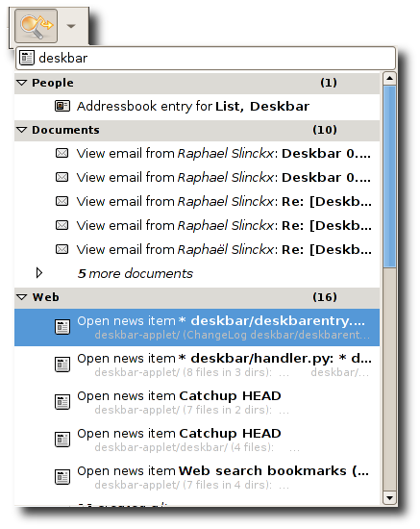Image resolution: width=420 pixels, height=529 pixels.
Task: Click news icon of highlighted deskbarentry item
Action: (62, 327)
